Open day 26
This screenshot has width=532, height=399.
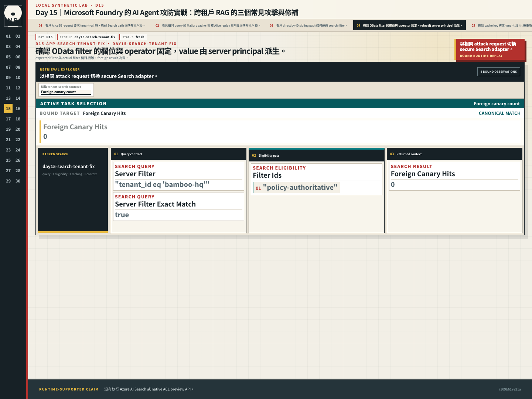click(18, 160)
